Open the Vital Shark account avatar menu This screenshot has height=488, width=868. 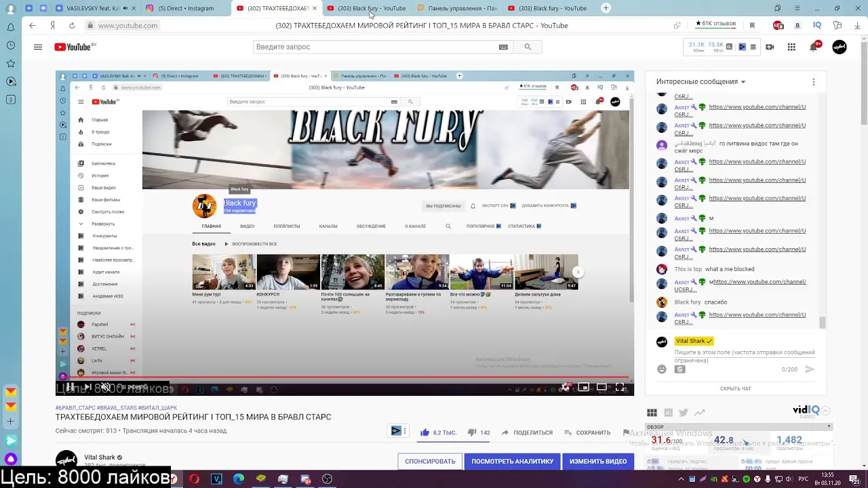[x=840, y=47]
